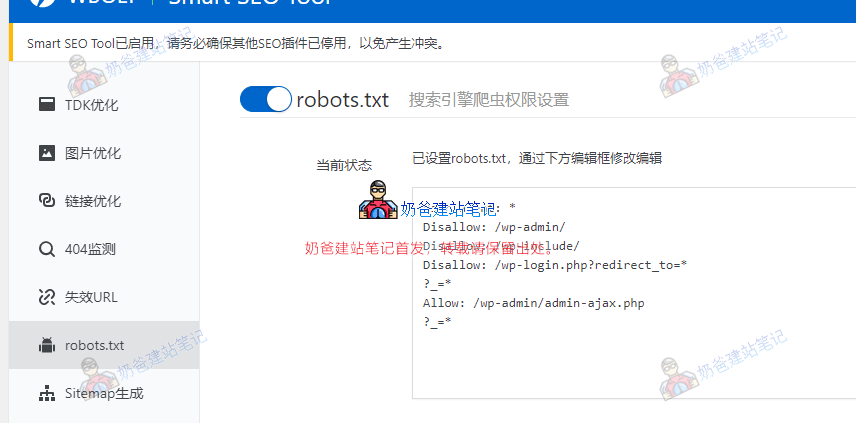
Task: Navigate to Sitemap生成
Action: click(104, 393)
